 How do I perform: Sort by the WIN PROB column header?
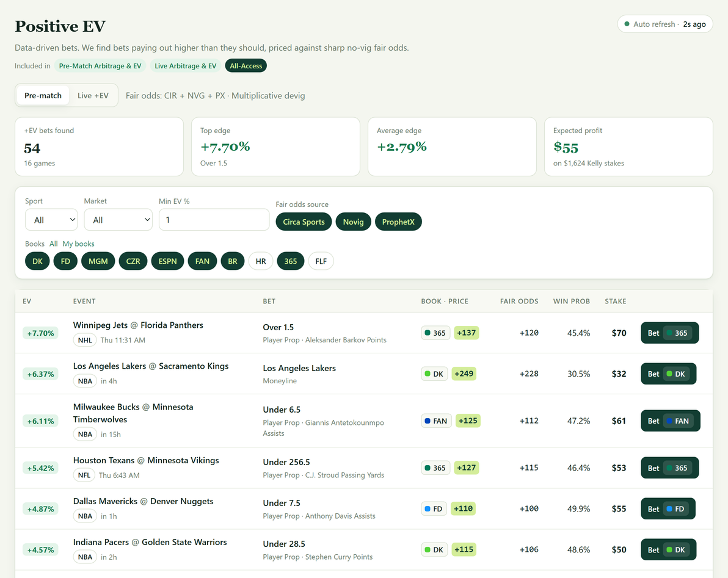[572, 301]
